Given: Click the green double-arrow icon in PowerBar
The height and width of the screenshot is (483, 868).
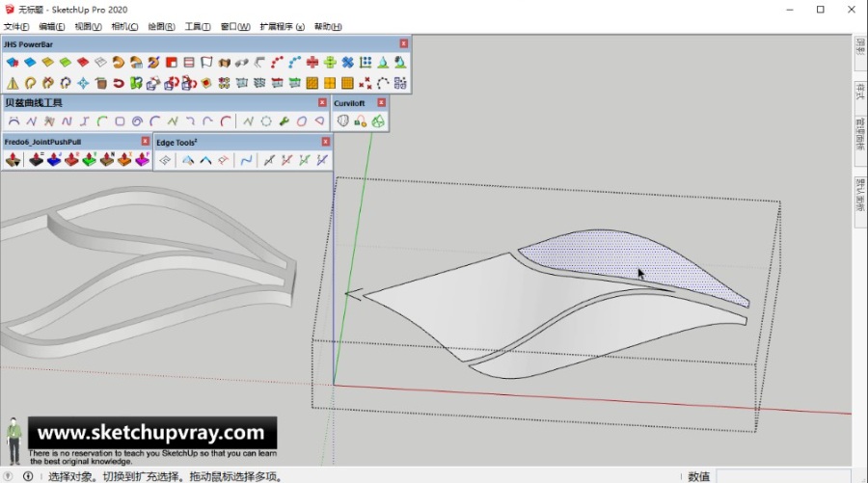Looking at the screenshot, I should (x=136, y=83).
